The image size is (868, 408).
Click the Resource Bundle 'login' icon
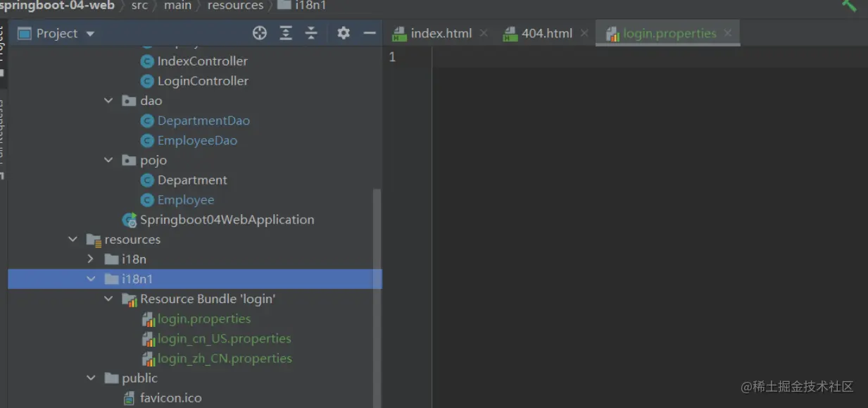(130, 299)
